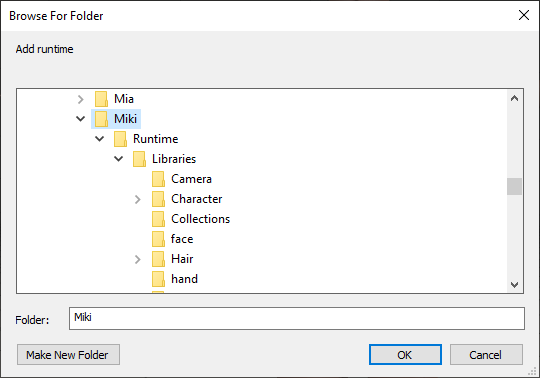Pick the Collections folder icon
Viewport: 540px width, 378px height.
pyautogui.click(x=158, y=219)
